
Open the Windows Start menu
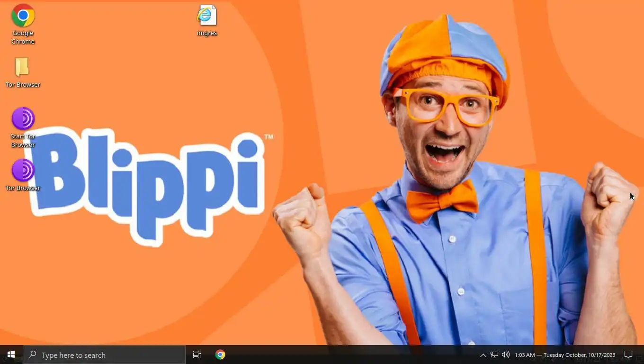coord(11,355)
